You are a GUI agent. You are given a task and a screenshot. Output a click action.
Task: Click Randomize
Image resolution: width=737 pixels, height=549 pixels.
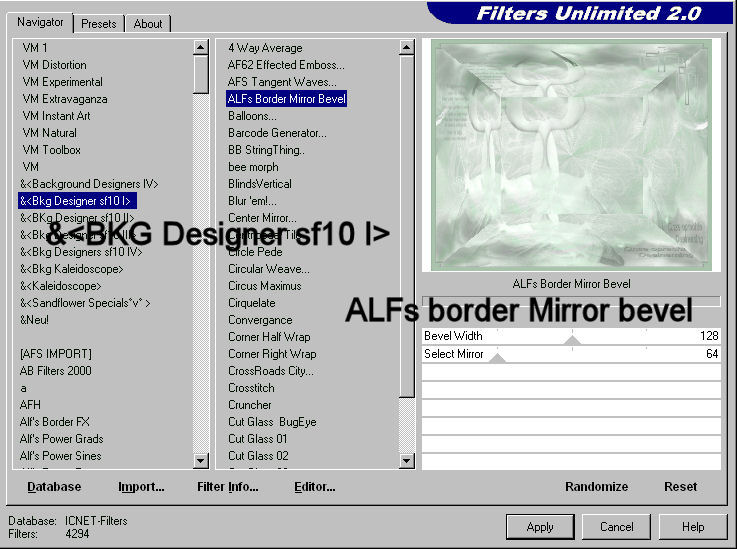[x=596, y=486]
